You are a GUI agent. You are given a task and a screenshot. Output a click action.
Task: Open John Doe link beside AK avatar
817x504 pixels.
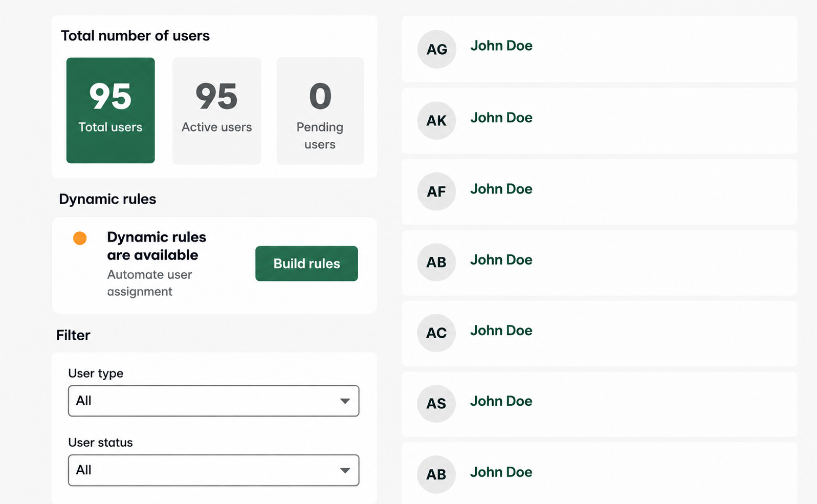click(x=501, y=118)
